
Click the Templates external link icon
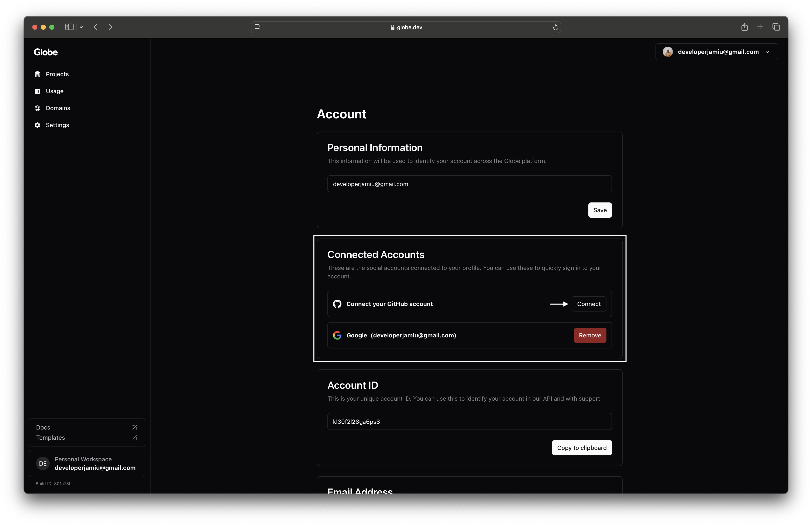[134, 438]
